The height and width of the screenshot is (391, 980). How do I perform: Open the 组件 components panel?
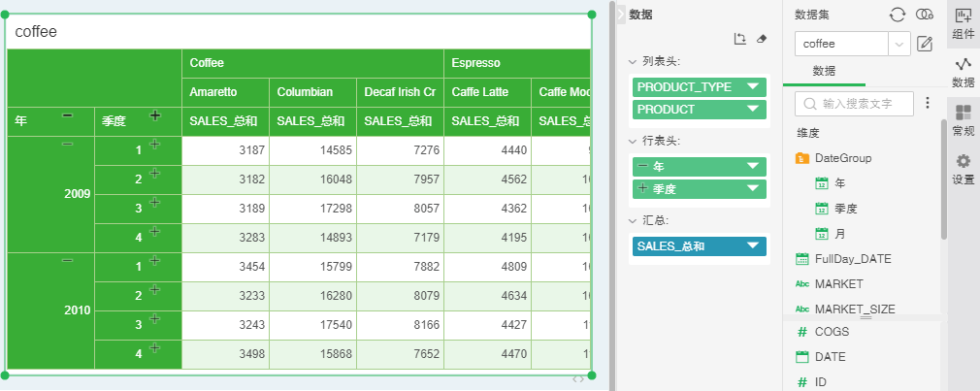(x=963, y=23)
